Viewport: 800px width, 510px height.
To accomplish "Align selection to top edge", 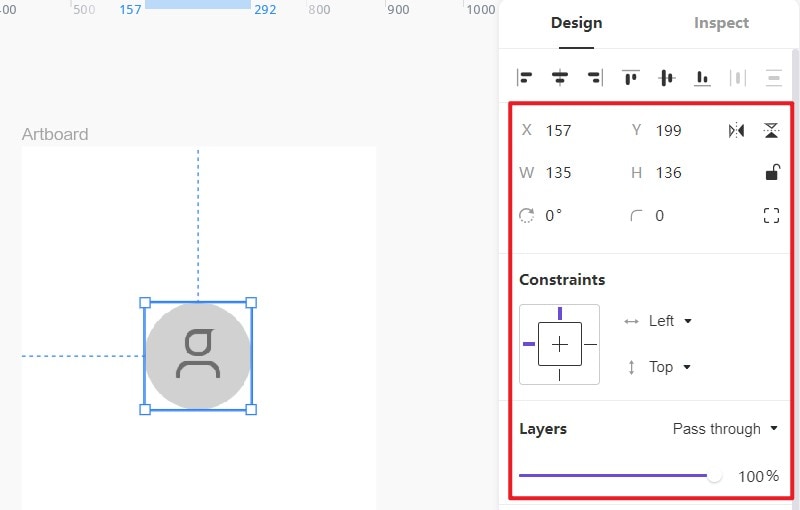I will (x=631, y=78).
